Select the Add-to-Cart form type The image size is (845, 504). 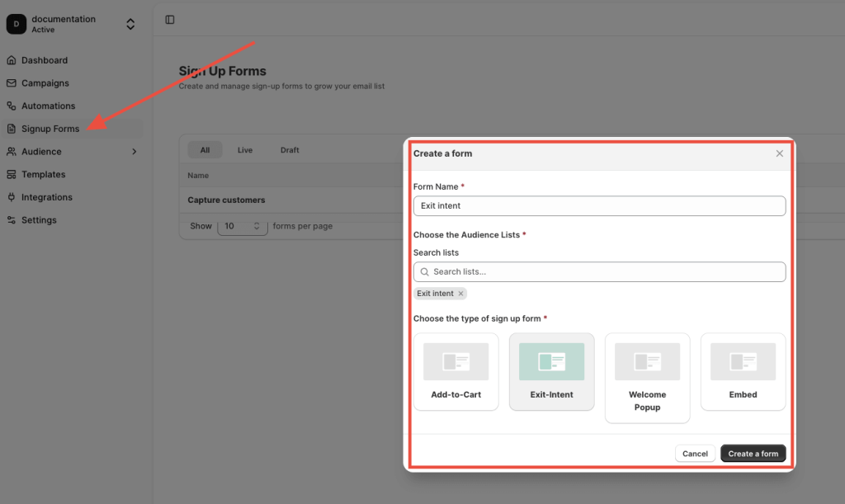coord(456,371)
